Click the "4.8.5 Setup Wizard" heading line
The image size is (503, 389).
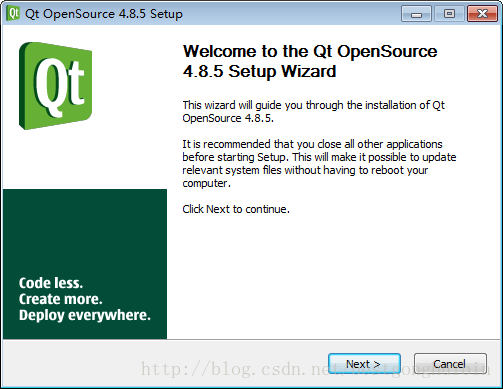[x=259, y=71]
